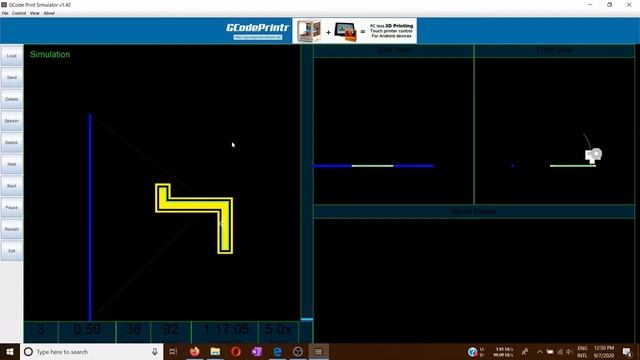The image size is (640, 360).
Task: Click the GCodePrintr banner logo
Action: pyautogui.click(x=257, y=28)
